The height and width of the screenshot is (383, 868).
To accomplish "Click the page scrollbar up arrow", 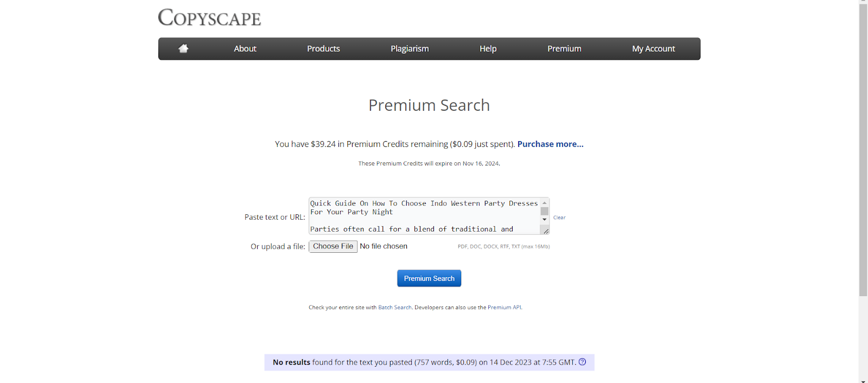I will click(863, 2).
